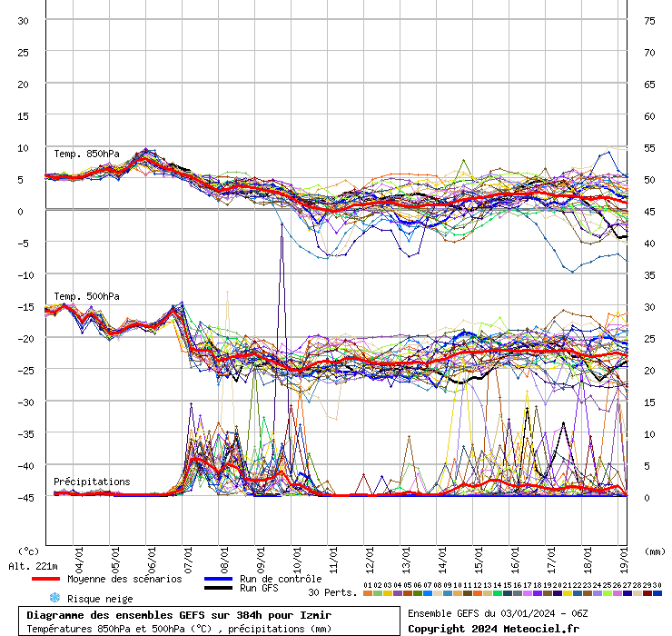Select perturbation 17 pink color swatch
The width and height of the screenshot is (672, 636).
click(x=528, y=593)
